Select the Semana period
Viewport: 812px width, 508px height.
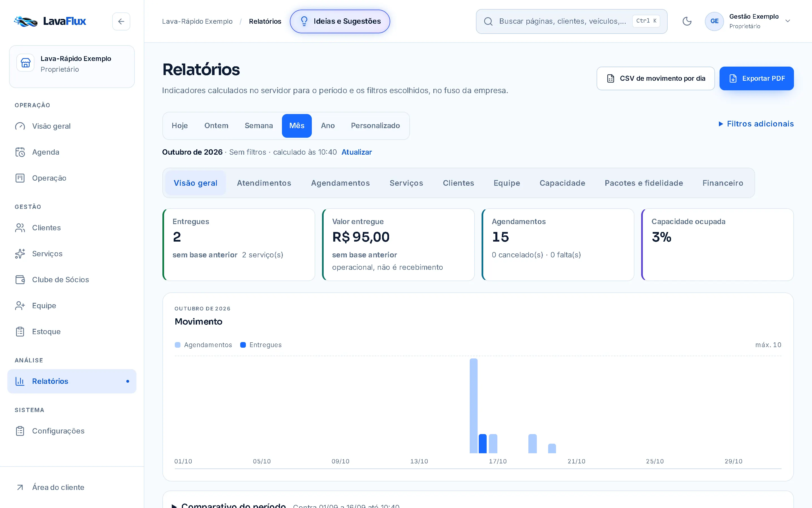click(x=259, y=126)
